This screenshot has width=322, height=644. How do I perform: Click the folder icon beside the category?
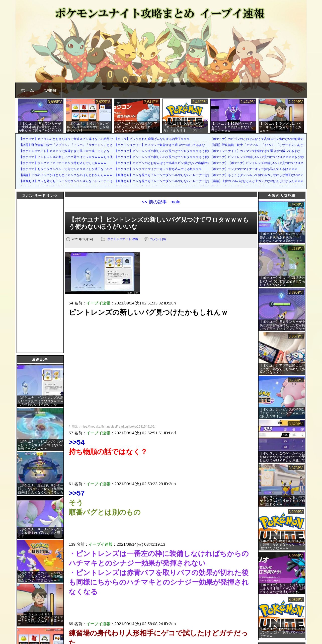point(103,239)
